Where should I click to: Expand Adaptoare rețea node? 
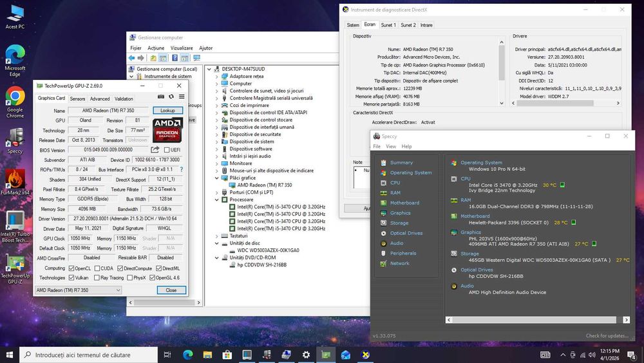pos(216,77)
